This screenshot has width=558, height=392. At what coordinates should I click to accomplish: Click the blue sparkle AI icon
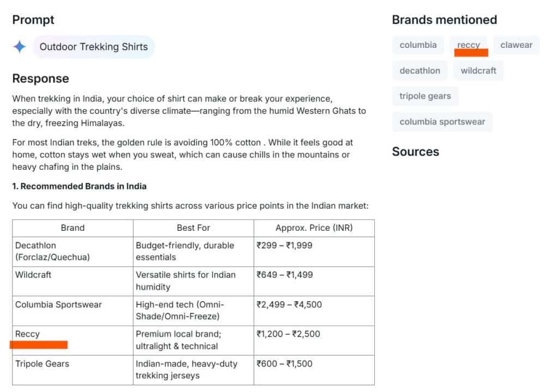pyautogui.click(x=20, y=47)
